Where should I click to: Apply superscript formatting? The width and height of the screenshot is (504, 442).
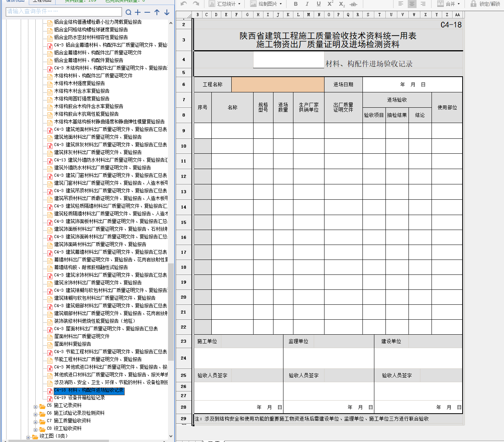[330, 4]
